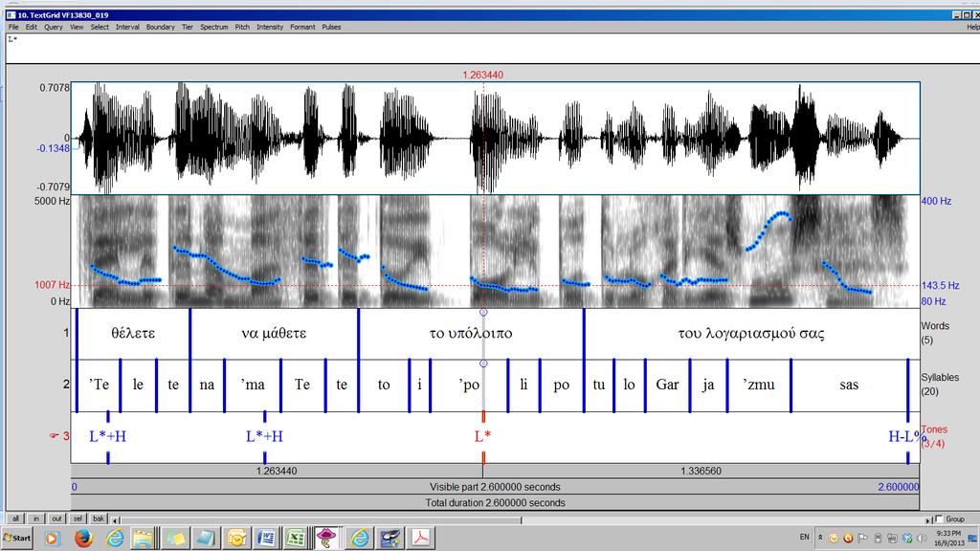Open Windows Media Player from taskbar
The height and width of the screenshot is (551, 980).
[52, 538]
